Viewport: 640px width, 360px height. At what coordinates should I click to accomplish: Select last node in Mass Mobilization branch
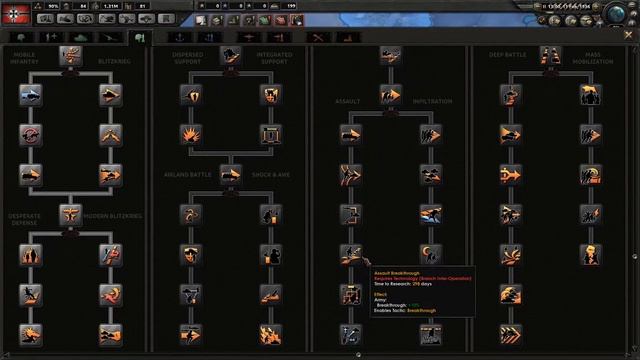pyautogui.click(x=591, y=255)
